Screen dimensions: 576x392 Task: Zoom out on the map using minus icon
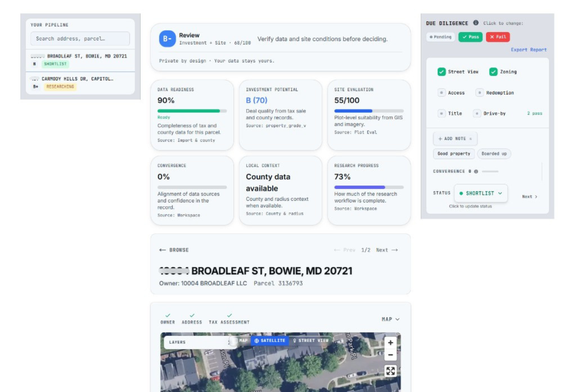click(x=390, y=355)
